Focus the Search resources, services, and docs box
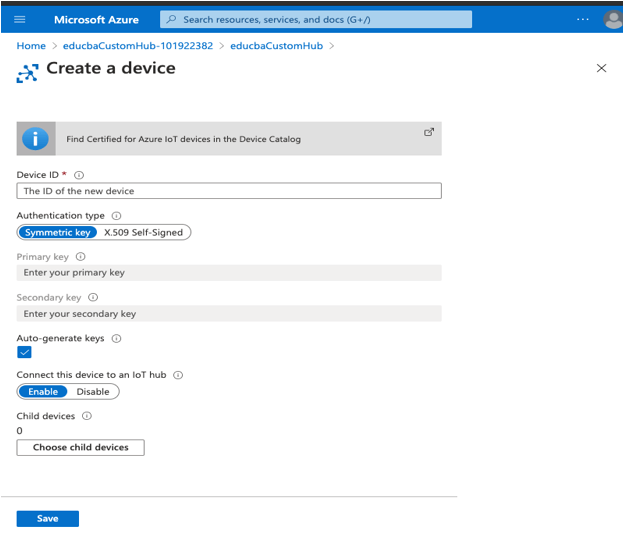The width and height of the screenshot is (623, 533). (316, 19)
